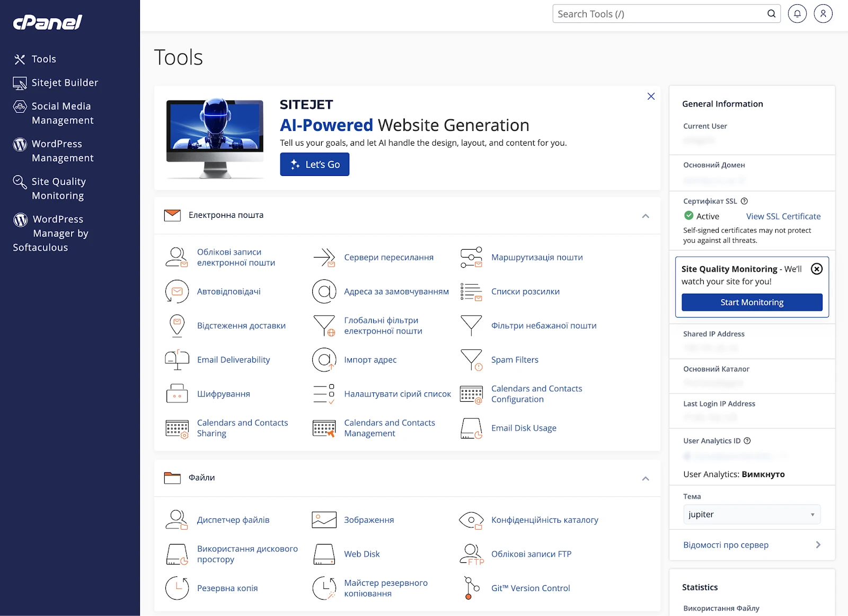The image size is (848, 616).
Task: Collapse the Файли section
Action: pos(646,478)
